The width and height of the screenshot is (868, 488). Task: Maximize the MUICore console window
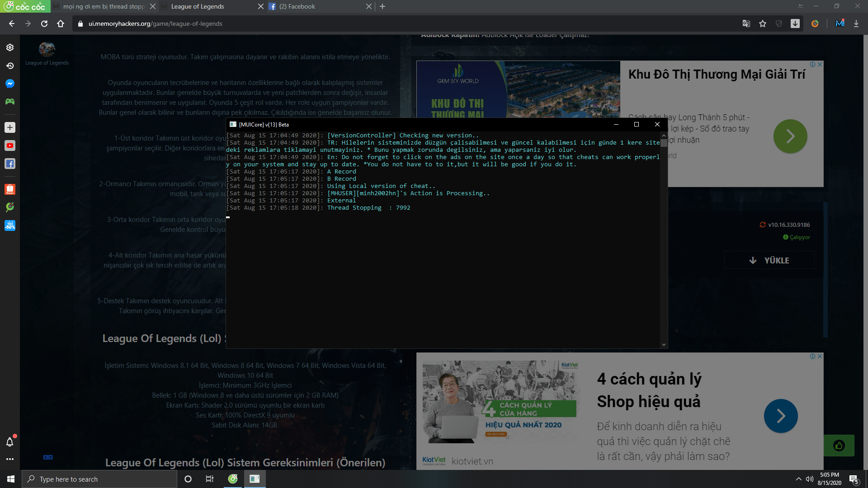637,124
